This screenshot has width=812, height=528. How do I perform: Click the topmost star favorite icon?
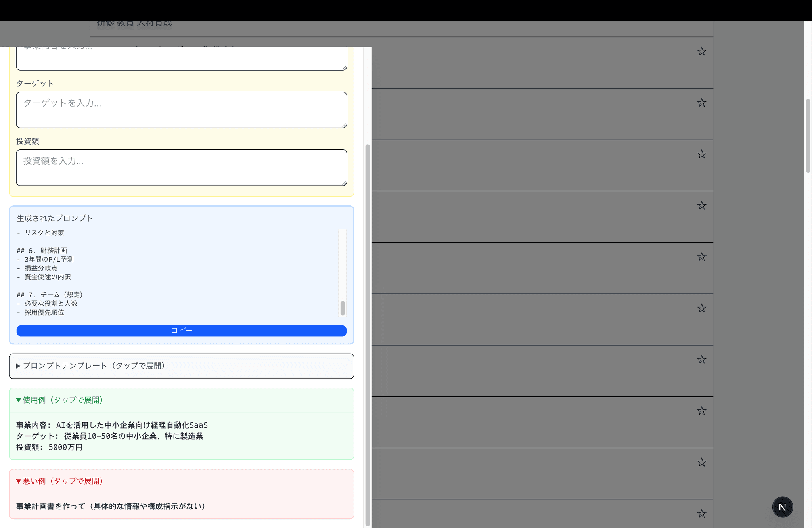tap(701, 52)
